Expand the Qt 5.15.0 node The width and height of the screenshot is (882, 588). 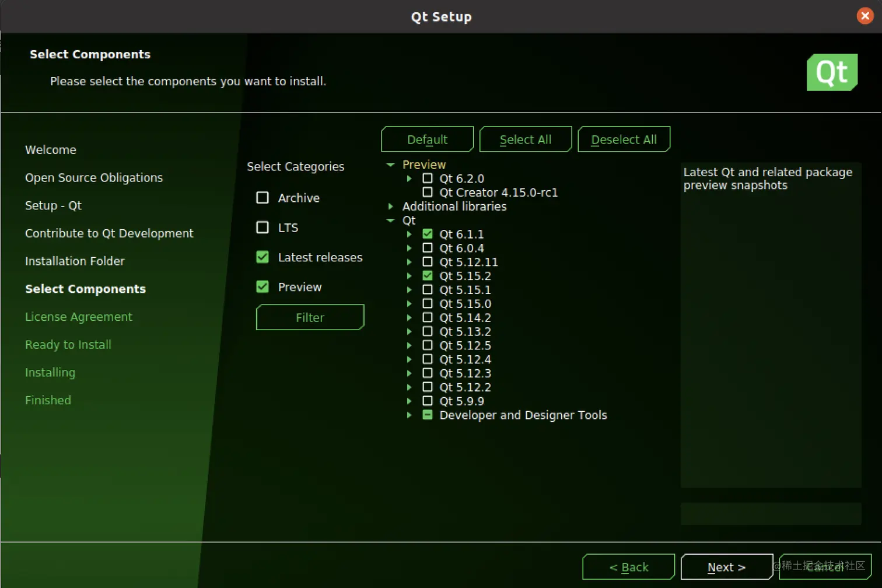point(409,303)
